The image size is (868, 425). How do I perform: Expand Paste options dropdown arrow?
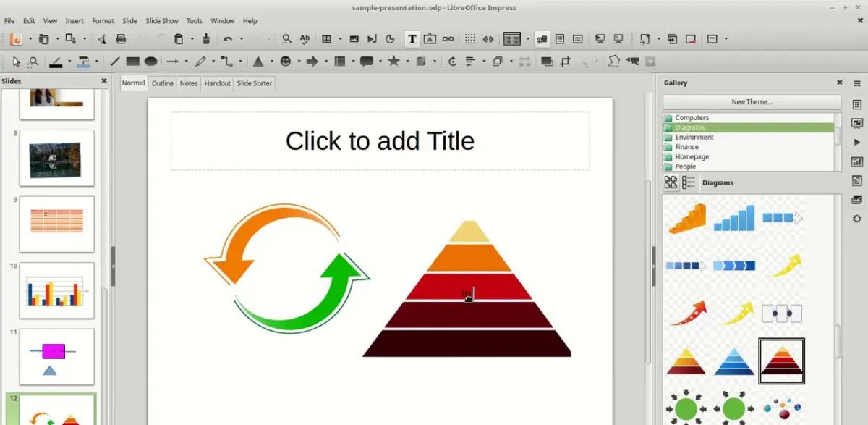click(192, 39)
